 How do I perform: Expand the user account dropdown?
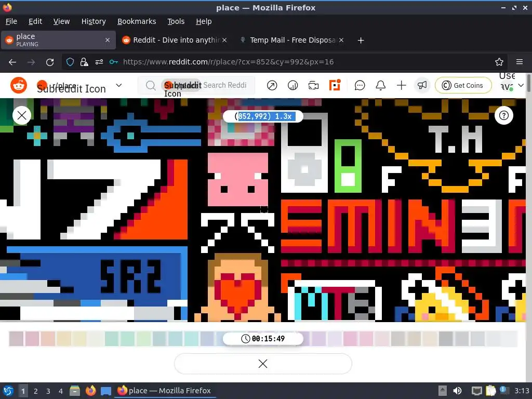pos(521,85)
